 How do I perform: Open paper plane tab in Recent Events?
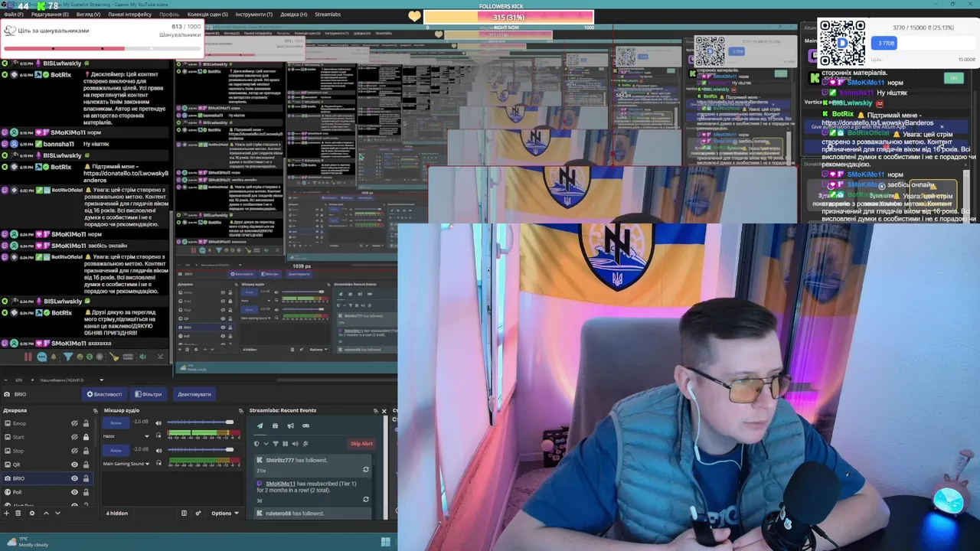coord(260,425)
